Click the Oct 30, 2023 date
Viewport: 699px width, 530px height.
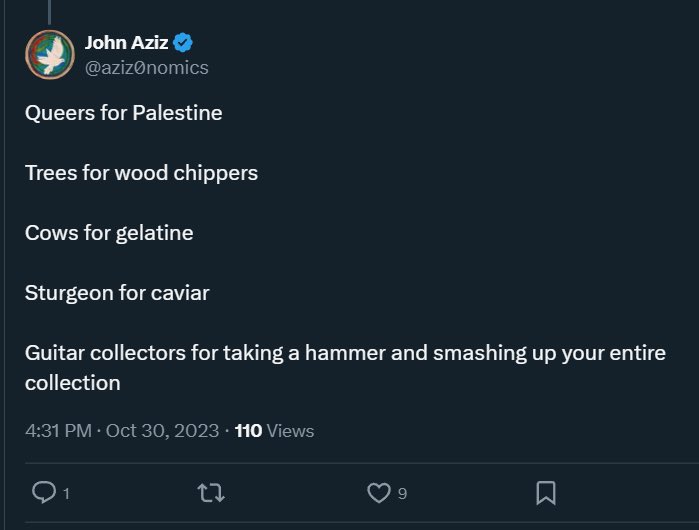(162, 431)
